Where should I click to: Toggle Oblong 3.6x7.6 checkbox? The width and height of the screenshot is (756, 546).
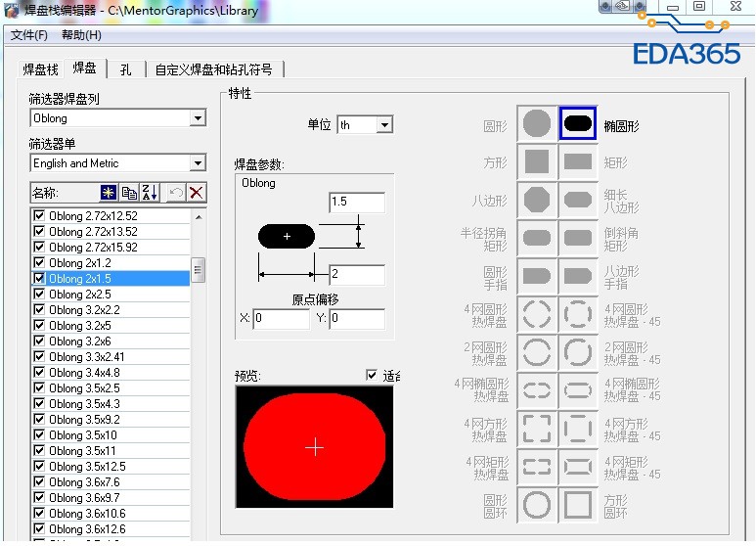click(x=39, y=481)
